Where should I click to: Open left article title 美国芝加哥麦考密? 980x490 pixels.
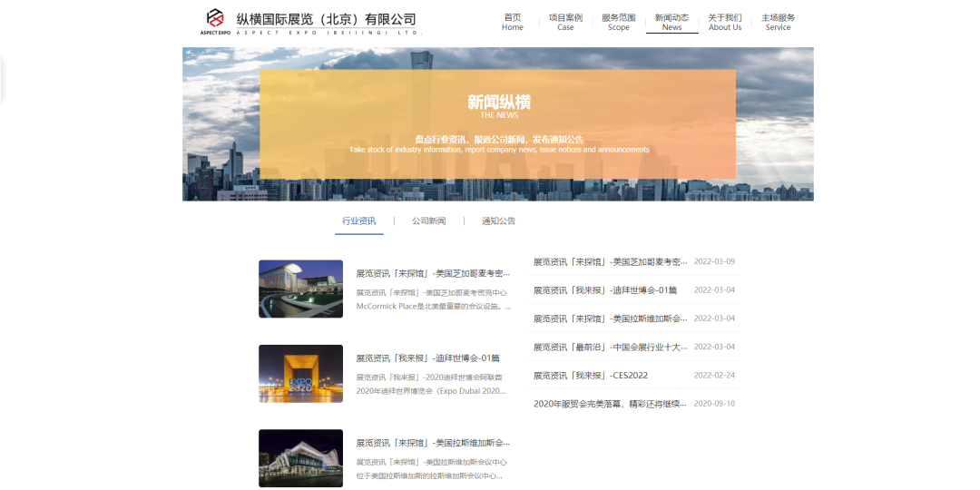point(433,274)
